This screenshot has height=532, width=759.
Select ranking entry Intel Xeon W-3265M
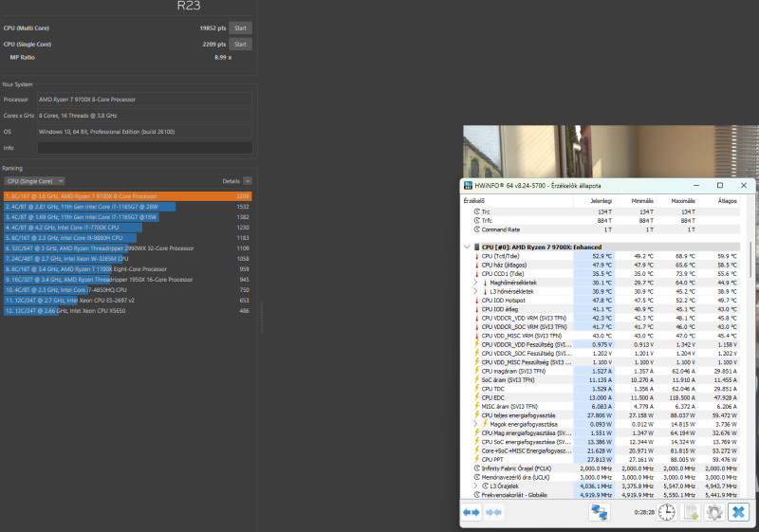[128, 259]
